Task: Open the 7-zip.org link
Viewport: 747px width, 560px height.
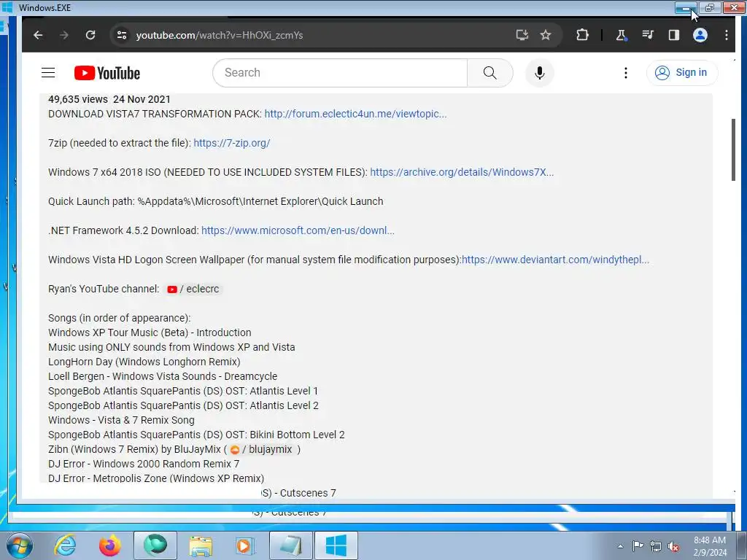Action: 231,143
